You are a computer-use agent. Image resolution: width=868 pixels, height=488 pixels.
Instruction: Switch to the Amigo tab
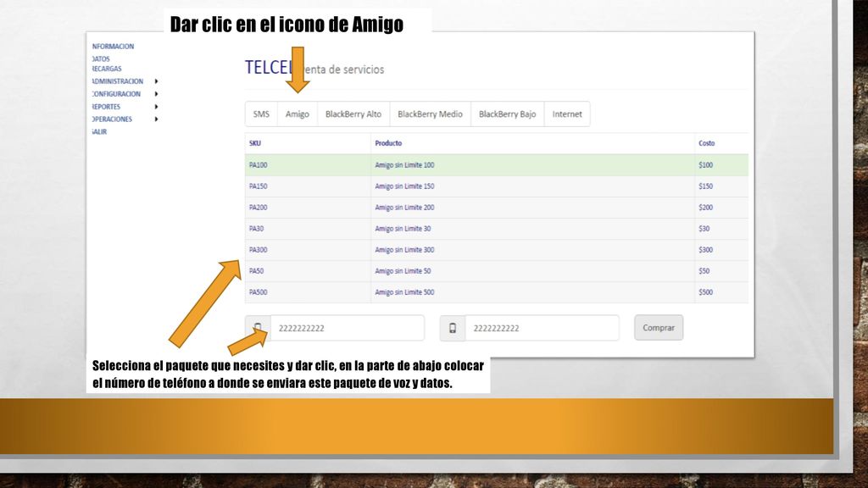click(298, 114)
